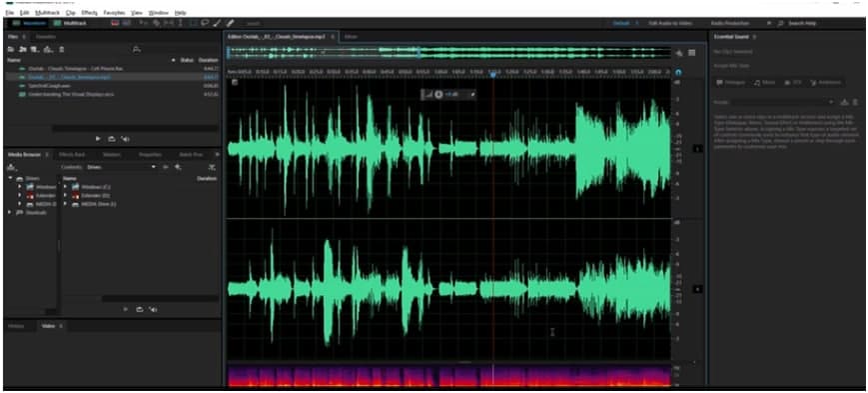Click the Open File icon in Files panel
Screen dimensions: 868x393
point(11,49)
